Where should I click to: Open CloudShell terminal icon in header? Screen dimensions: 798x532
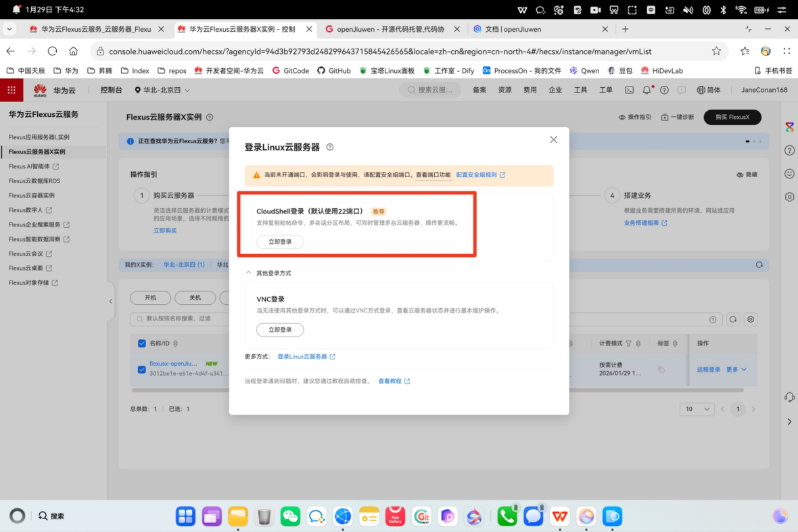[630, 90]
